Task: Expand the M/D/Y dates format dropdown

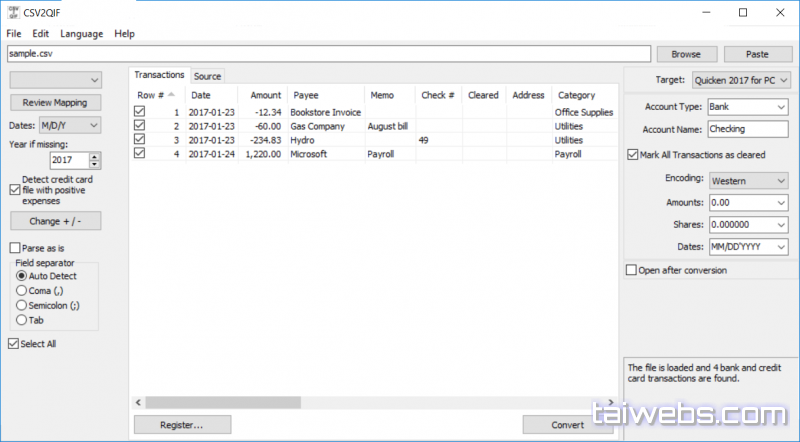Action: [x=68, y=125]
